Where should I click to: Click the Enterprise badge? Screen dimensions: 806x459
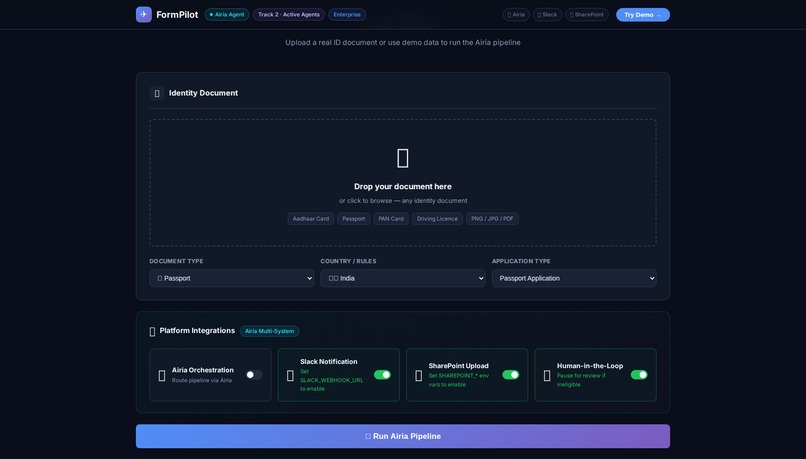(x=347, y=14)
